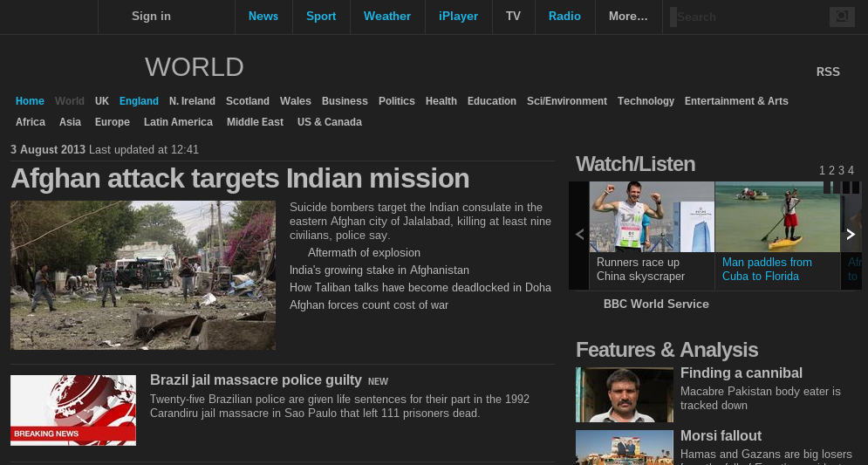Jump to Watch/Listen page 4
868x465 pixels.
[851, 170]
